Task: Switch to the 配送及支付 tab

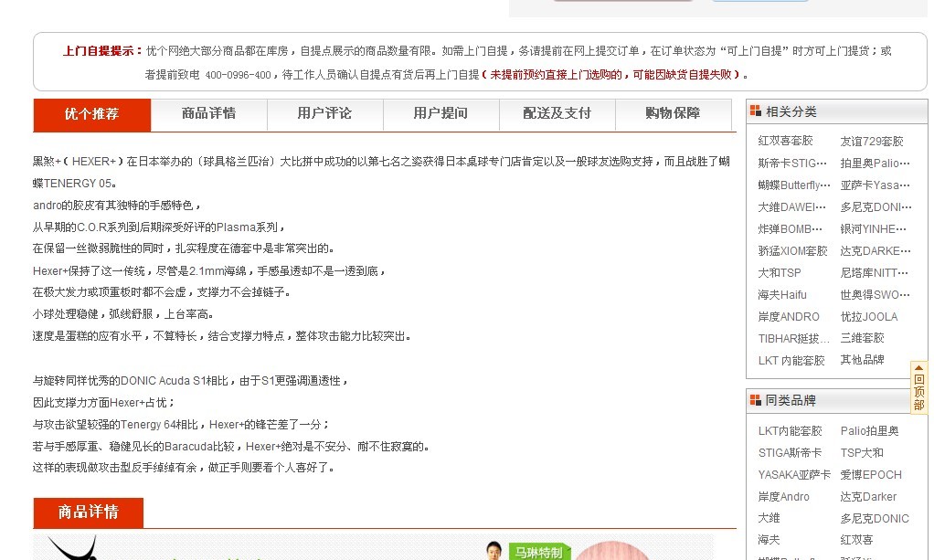Action: 557,114
